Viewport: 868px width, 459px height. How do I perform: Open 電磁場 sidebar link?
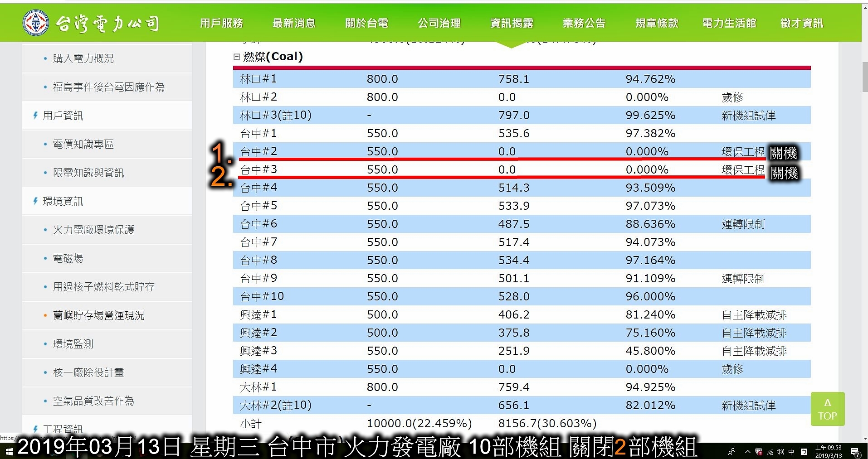pyautogui.click(x=68, y=258)
